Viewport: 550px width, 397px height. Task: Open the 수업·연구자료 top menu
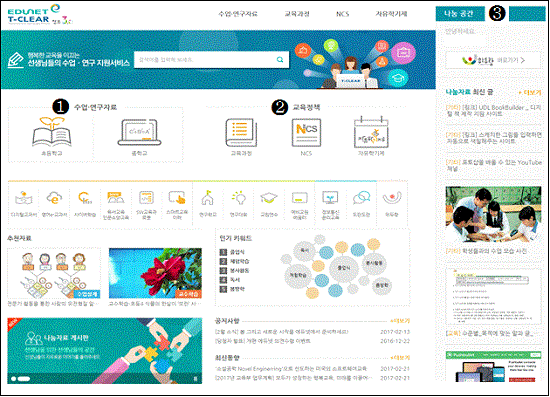238,14
